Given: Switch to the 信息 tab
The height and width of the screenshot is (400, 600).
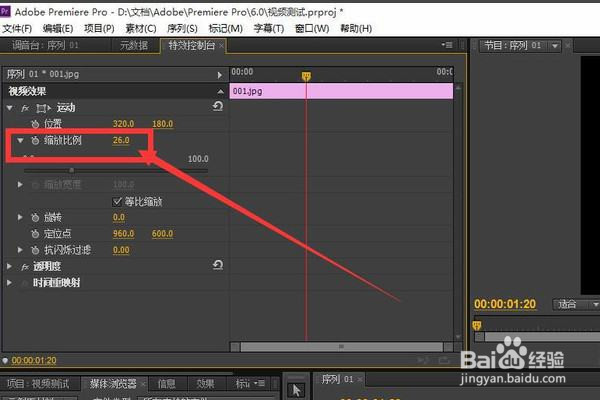Looking at the screenshot, I should (166, 384).
